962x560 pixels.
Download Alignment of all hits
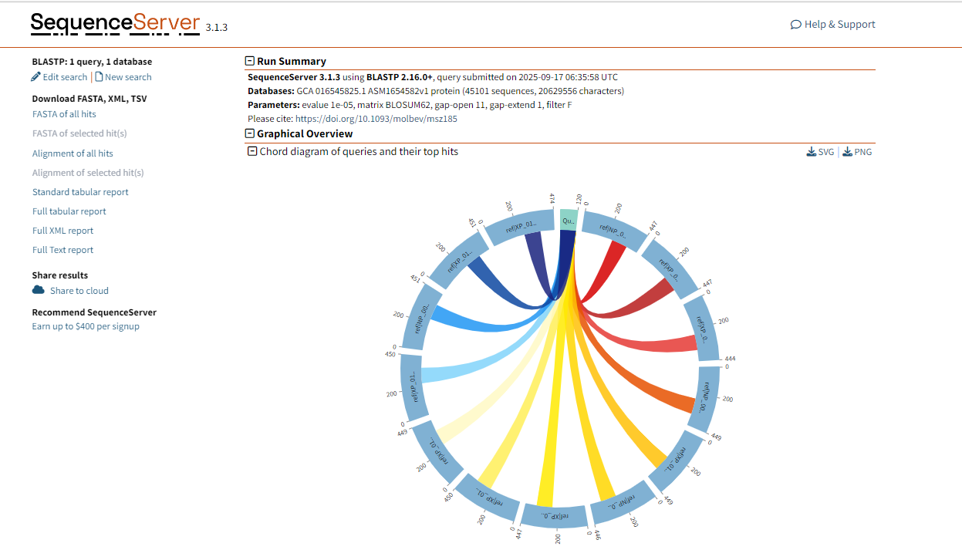(x=73, y=153)
